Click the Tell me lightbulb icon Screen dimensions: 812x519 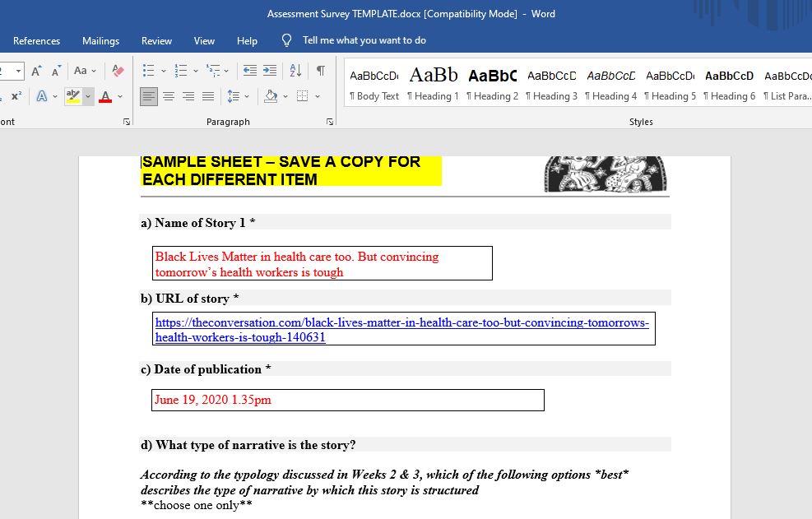pyautogui.click(x=286, y=40)
